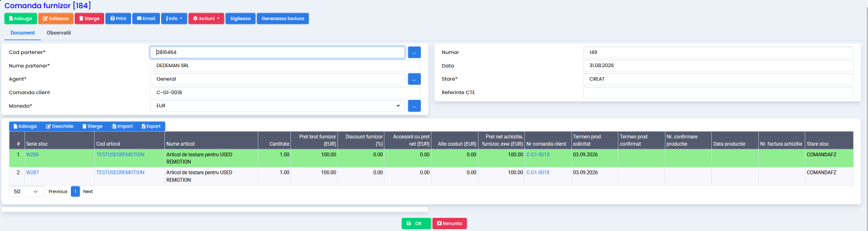Viewport: 868px width, 231px height.
Task: Sort by Cantitate column header
Action: pyautogui.click(x=275, y=140)
